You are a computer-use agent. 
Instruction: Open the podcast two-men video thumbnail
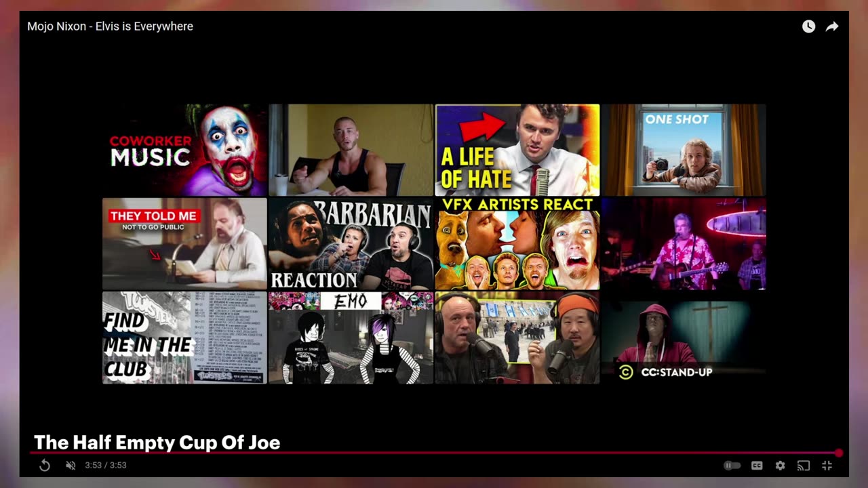tap(517, 338)
